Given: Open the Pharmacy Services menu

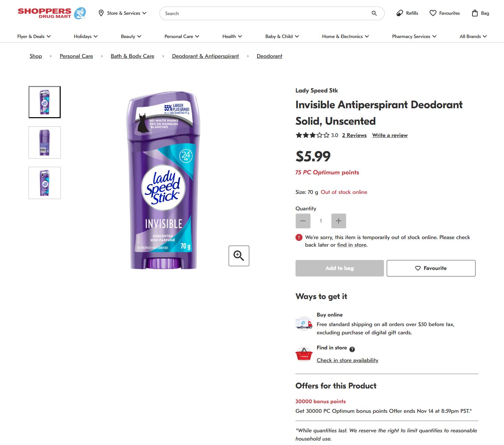Looking at the screenshot, I should (414, 36).
